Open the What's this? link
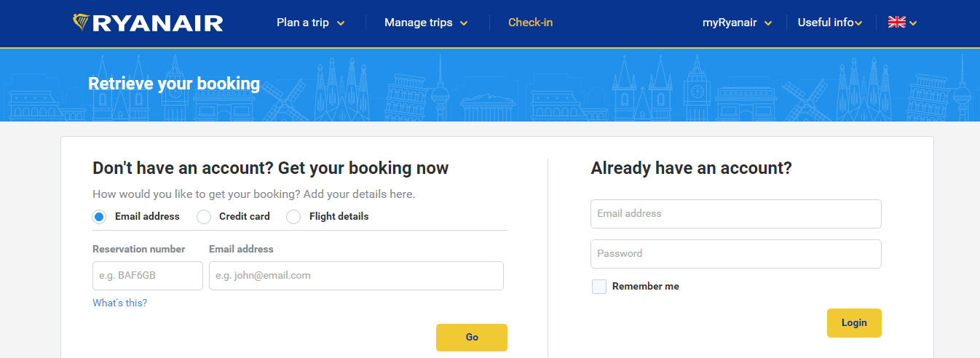This screenshot has height=358, width=980. (x=119, y=303)
